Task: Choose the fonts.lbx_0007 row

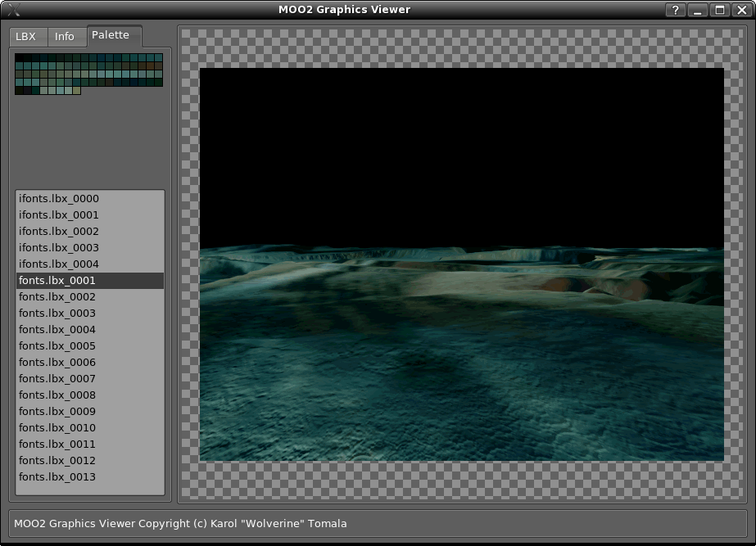Action: (x=90, y=379)
